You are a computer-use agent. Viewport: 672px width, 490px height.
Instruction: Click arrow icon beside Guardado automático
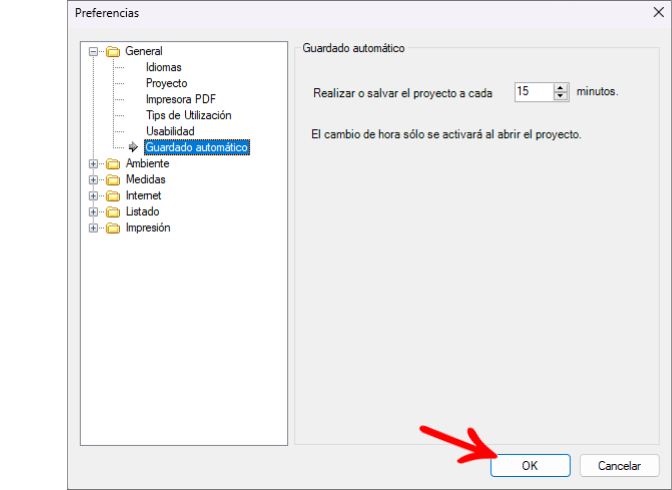click(133, 147)
